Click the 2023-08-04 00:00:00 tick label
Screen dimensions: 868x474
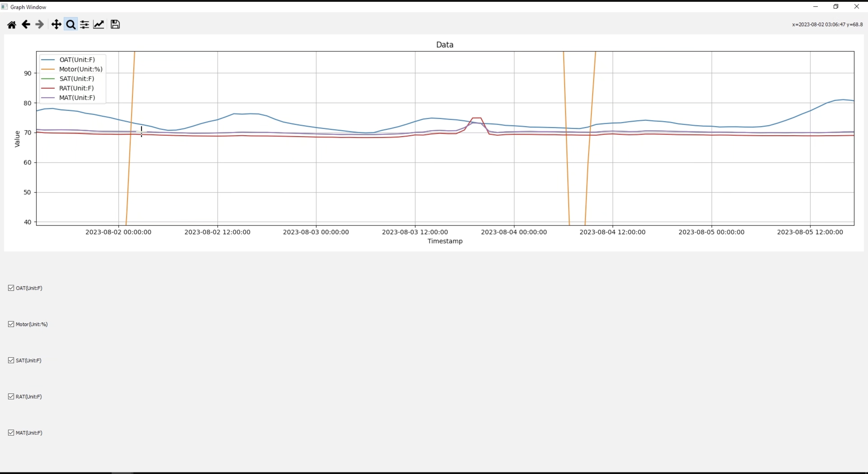[514, 232]
